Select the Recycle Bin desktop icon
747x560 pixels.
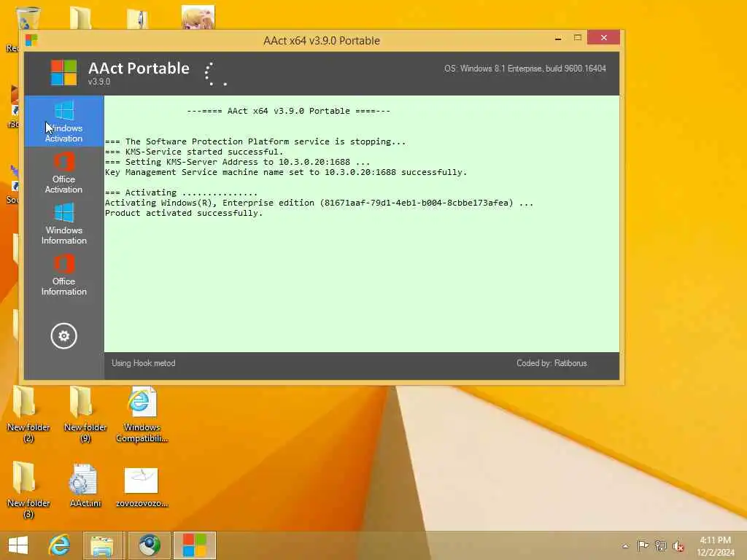coord(28,19)
